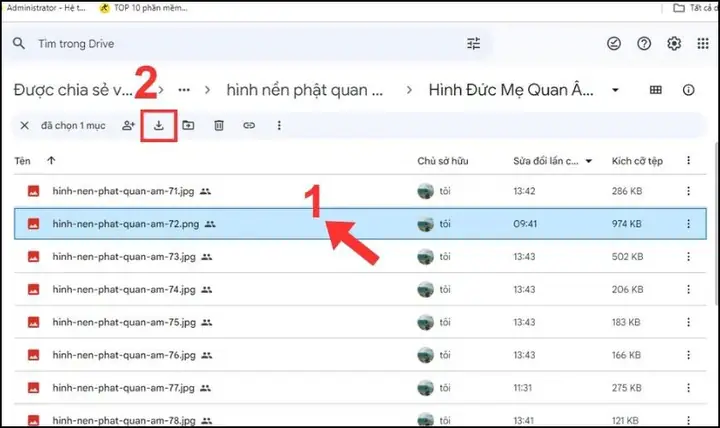The width and height of the screenshot is (720, 428).
Task: Click the download icon in toolbar
Action: point(158,125)
